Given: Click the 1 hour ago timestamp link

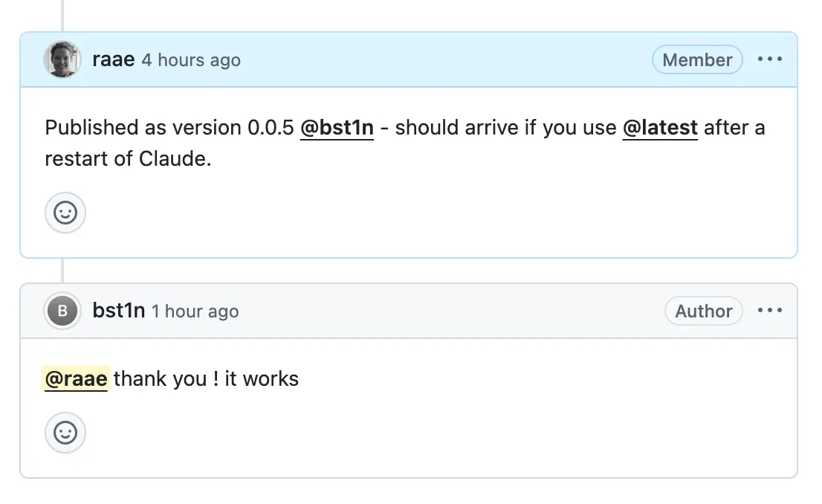Looking at the screenshot, I should tap(195, 311).
